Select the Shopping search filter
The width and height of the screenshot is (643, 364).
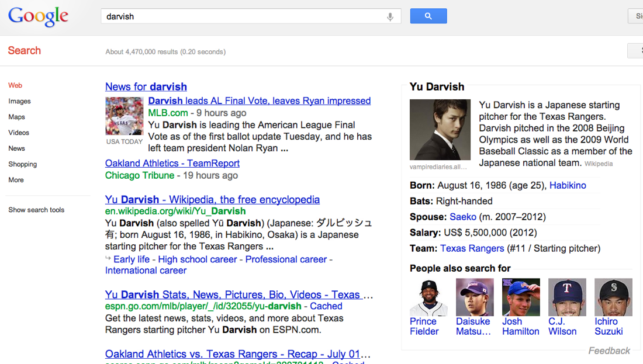(x=23, y=164)
